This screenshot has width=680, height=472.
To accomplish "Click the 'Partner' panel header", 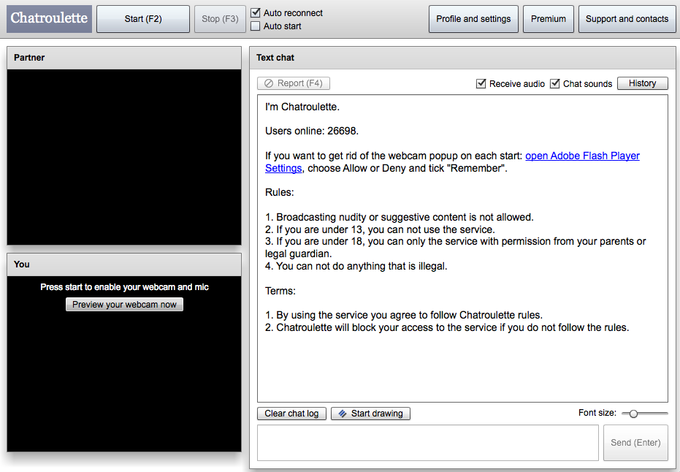I will click(x=124, y=58).
